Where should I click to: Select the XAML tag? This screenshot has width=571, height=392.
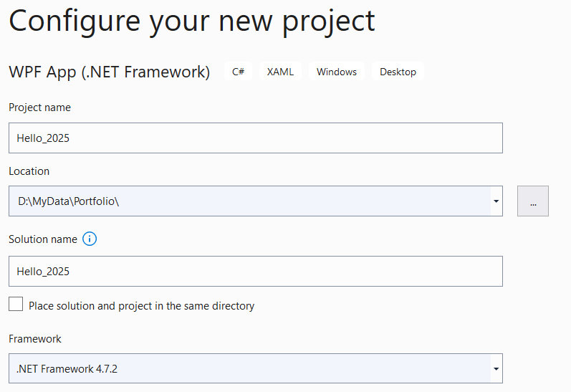coord(280,72)
